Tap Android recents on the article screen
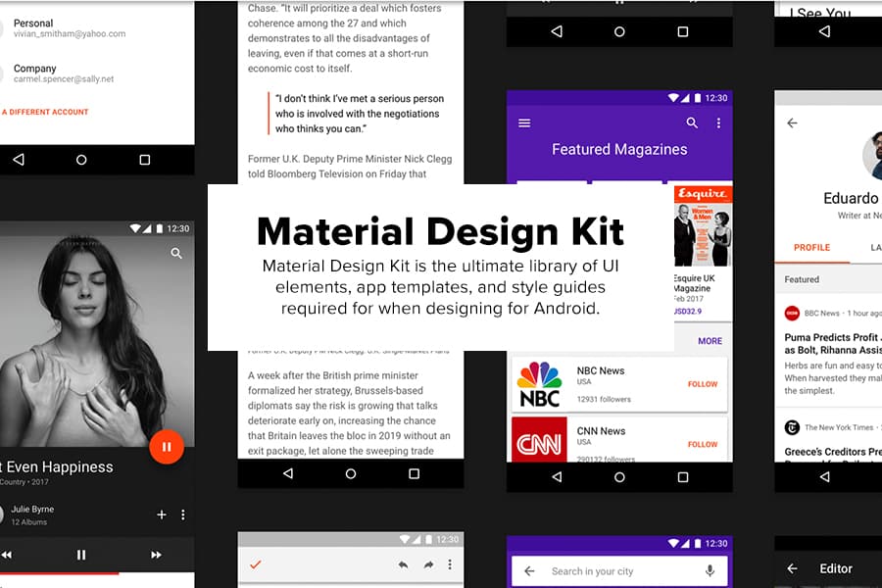The width and height of the screenshot is (882, 588). pos(414,473)
